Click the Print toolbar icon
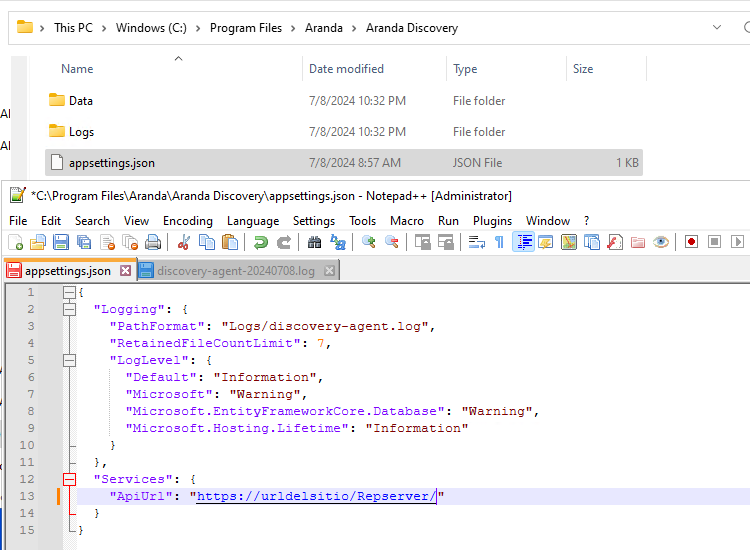Image resolution: width=750 pixels, height=550 pixels. coord(153,242)
